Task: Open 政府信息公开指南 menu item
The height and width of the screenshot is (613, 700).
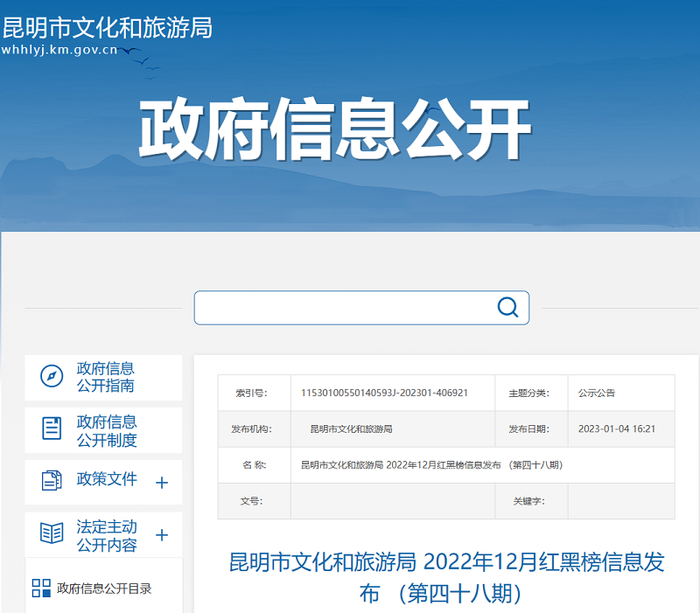Action: (x=103, y=378)
